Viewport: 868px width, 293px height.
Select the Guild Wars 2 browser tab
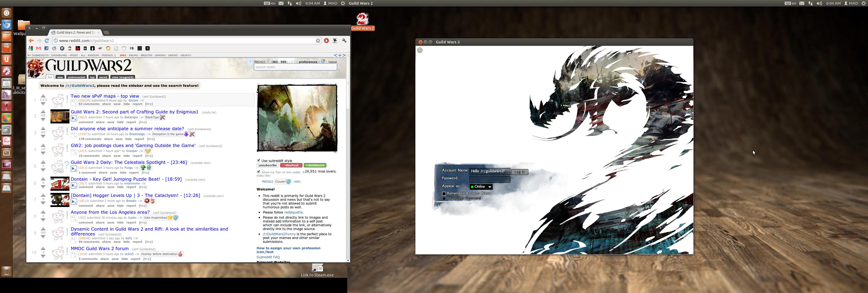pyautogui.click(x=75, y=32)
